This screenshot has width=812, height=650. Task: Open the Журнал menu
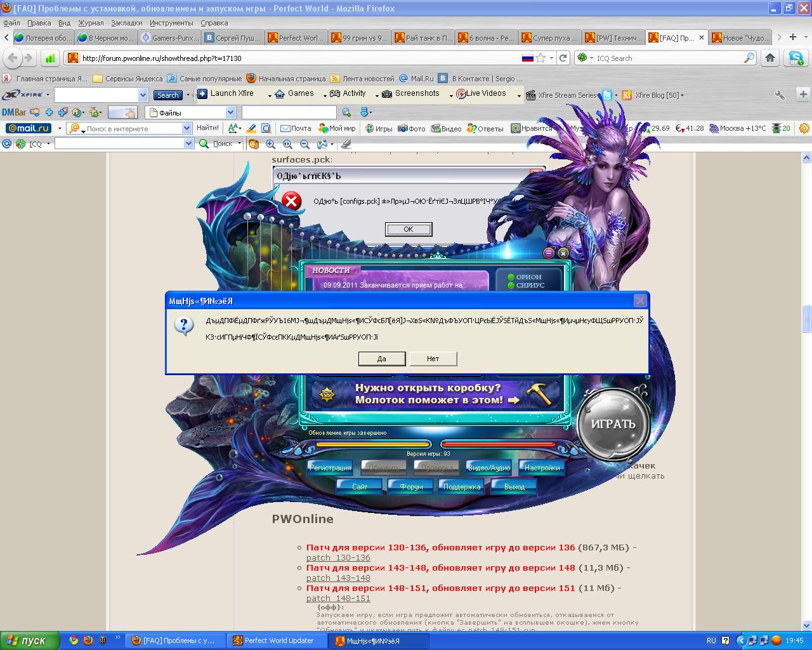coord(91,23)
